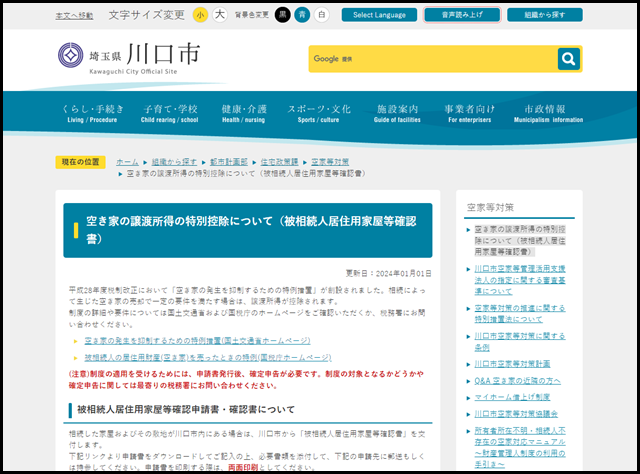640x474 pixels.
Task: Open 施設案内 Guide of facilities menu
Action: (397, 113)
